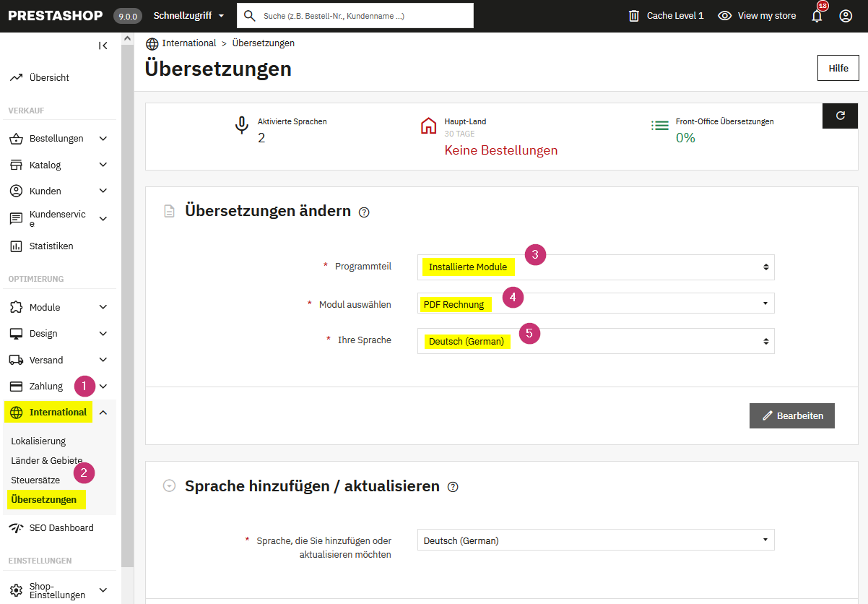The height and width of the screenshot is (604, 868).
Task: Click the Kundenservice chat icon
Action: [16, 219]
